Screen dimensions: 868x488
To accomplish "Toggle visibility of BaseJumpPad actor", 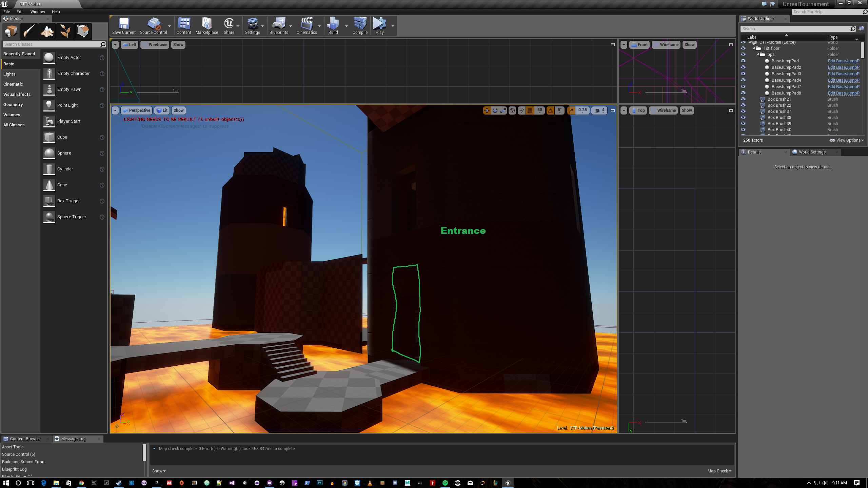I will point(743,61).
